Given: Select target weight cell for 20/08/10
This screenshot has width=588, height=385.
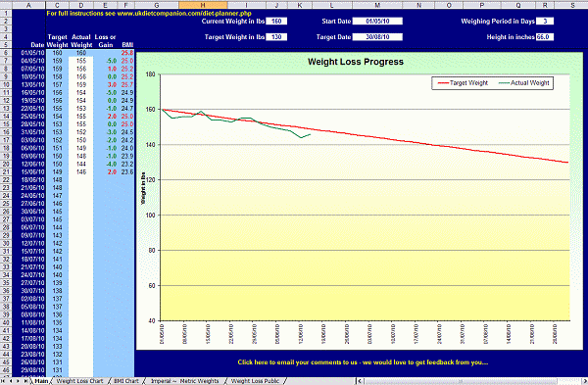Looking at the screenshot, I should point(57,347).
